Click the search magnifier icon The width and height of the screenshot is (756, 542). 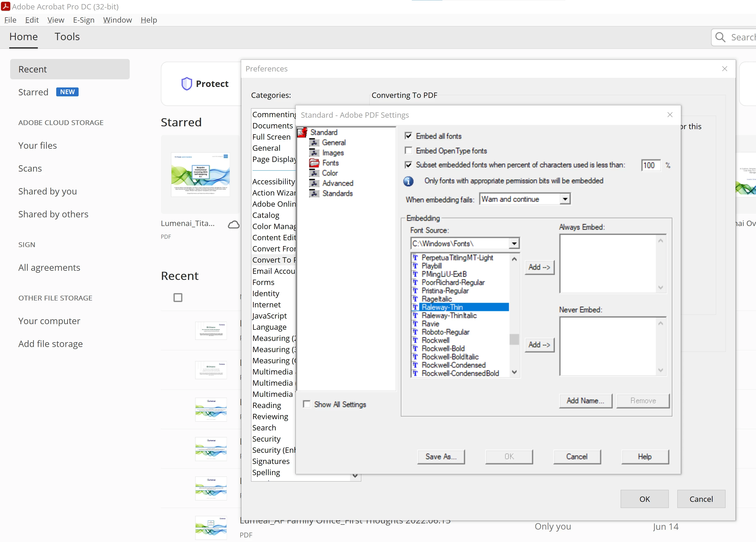point(720,37)
